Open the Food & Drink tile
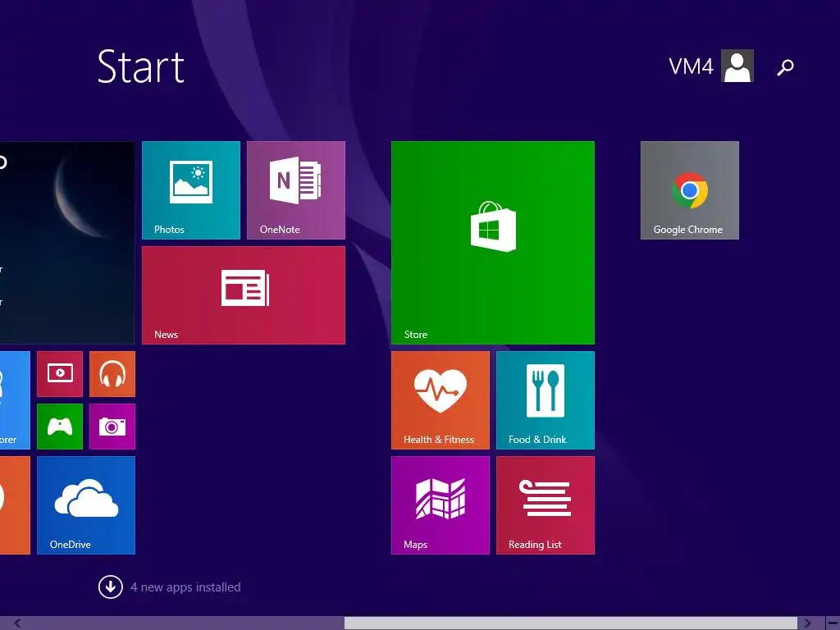The image size is (840, 630). 546,400
